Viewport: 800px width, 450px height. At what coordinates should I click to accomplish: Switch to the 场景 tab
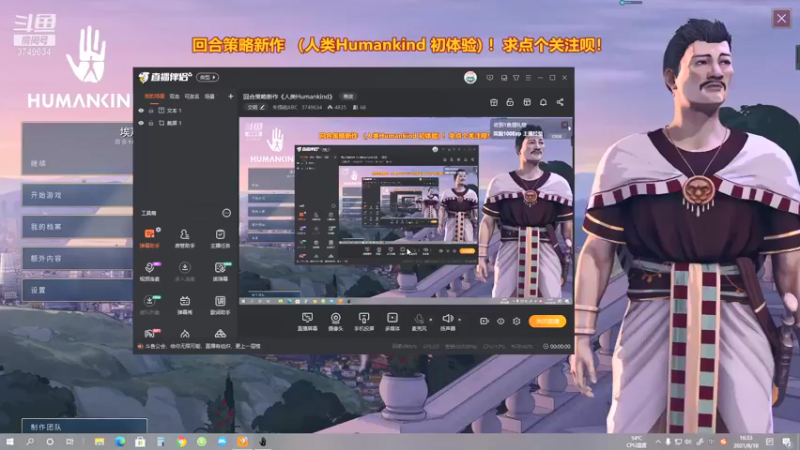pos(210,96)
